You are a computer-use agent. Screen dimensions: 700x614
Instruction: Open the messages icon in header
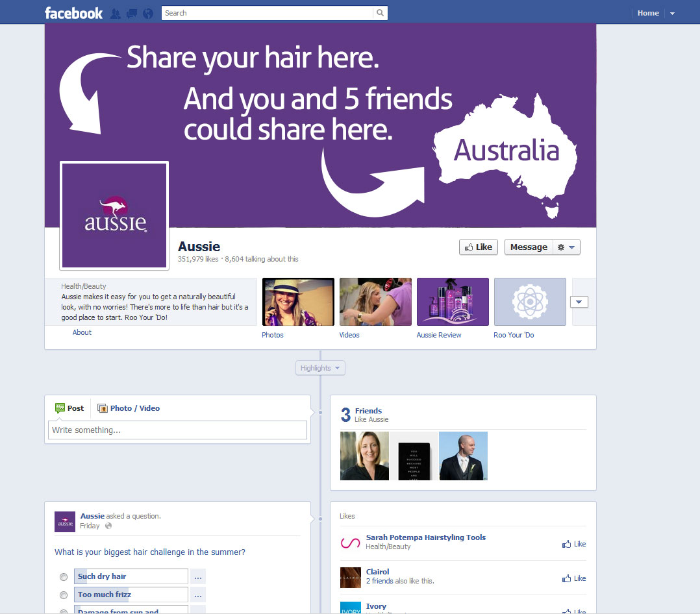pos(132,14)
